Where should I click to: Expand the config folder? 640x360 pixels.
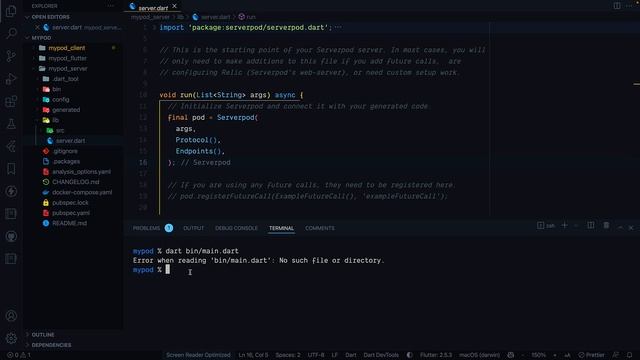60,99
